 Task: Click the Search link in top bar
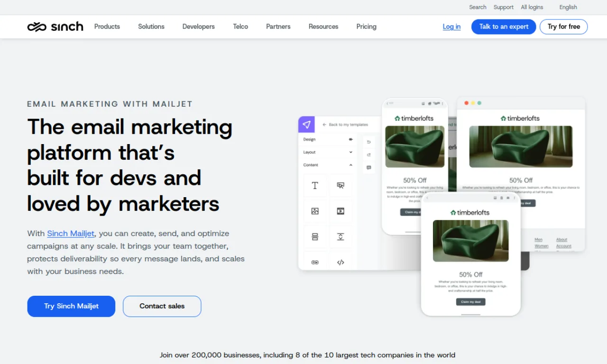pyautogui.click(x=478, y=7)
